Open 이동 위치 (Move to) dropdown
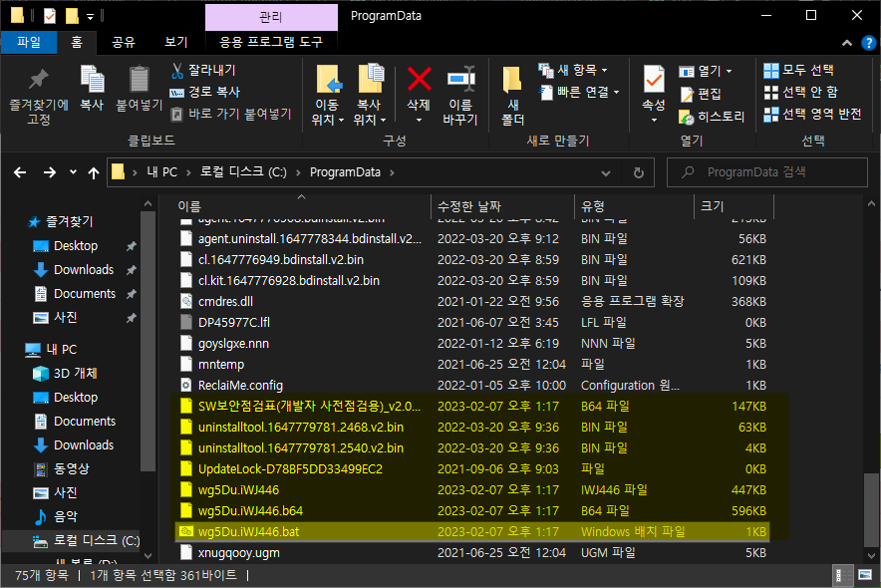Screen dimensions: 881x588 coord(328,113)
